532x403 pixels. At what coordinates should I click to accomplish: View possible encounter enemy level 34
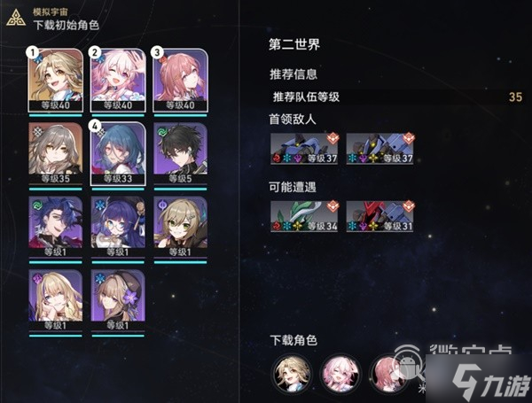coord(304,216)
